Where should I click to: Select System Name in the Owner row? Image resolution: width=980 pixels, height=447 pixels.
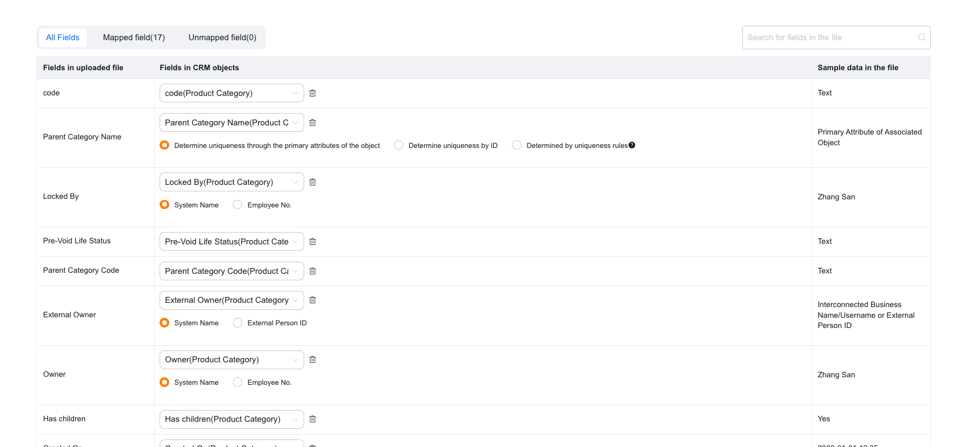(x=164, y=382)
